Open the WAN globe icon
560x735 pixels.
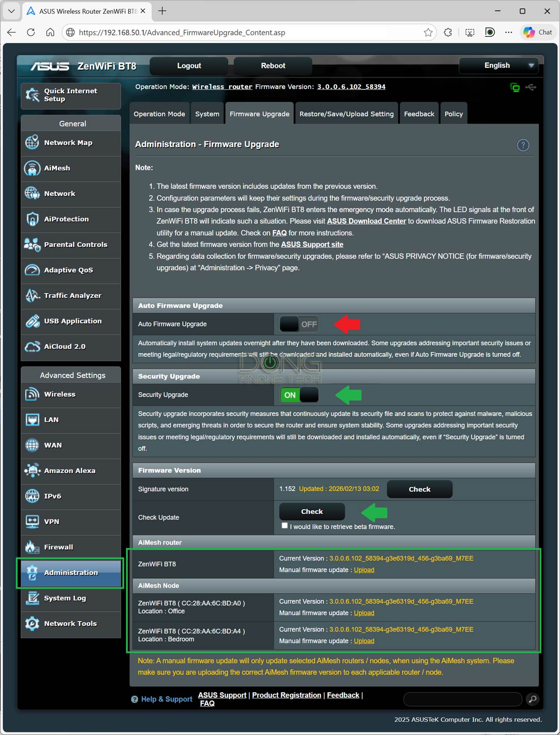point(32,445)
